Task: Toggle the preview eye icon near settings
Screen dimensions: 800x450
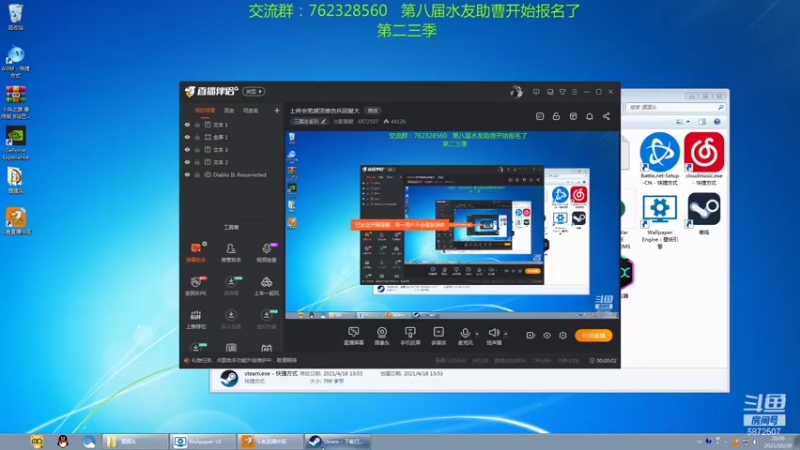Action: (x=547, y=335)
